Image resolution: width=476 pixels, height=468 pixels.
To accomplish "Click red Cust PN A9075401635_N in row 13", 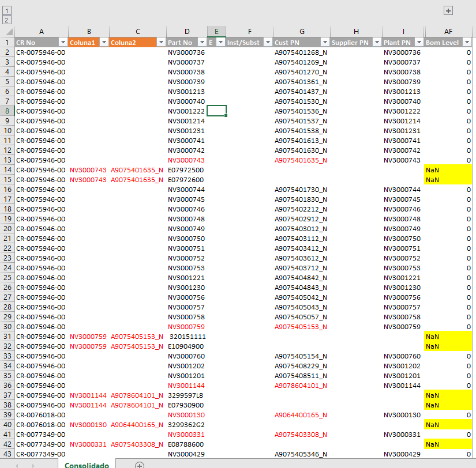I will [301, 160].
